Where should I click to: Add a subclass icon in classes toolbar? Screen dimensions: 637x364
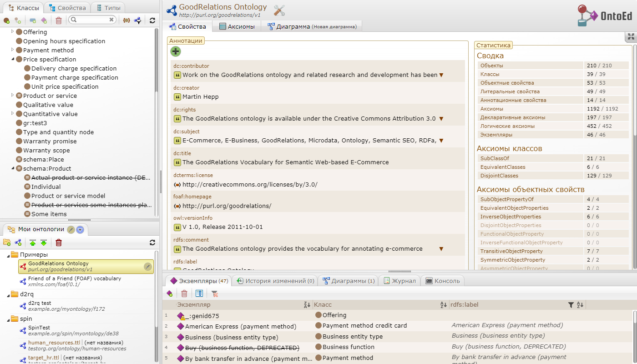[18, 20]
